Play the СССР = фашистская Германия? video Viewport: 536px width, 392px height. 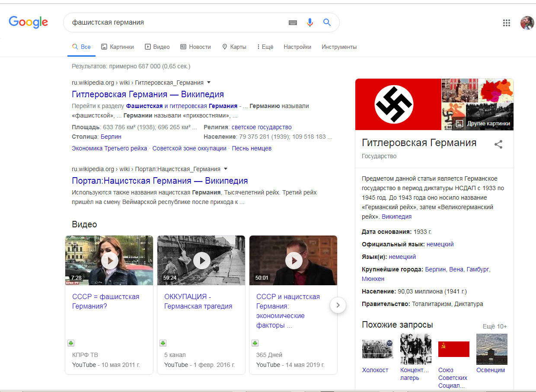click(109, 261)
